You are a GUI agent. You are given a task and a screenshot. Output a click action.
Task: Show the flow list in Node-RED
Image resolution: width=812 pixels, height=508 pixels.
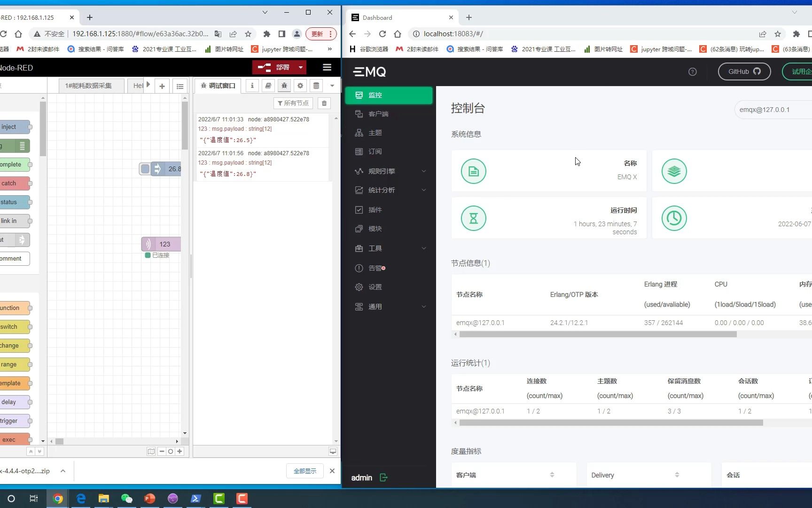[180, 86]
